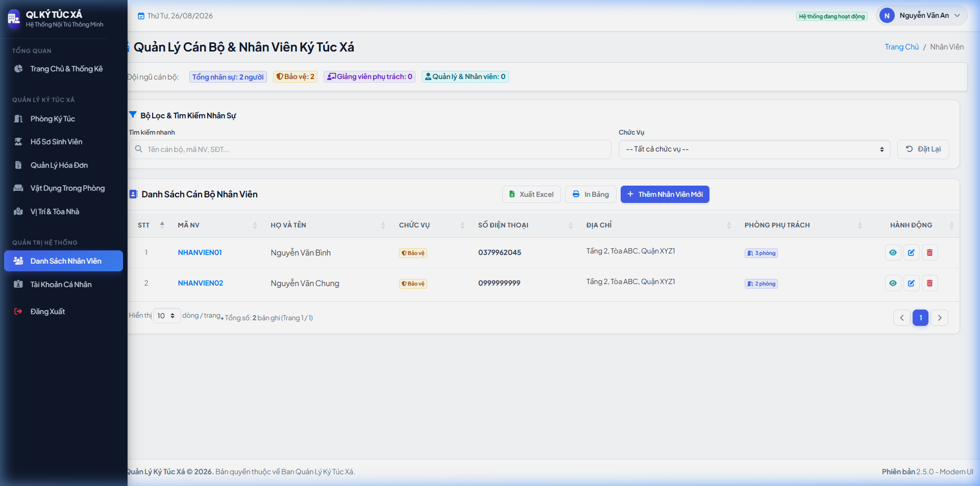
Task: Click the filter funnel icon
Action: [133, 115]
